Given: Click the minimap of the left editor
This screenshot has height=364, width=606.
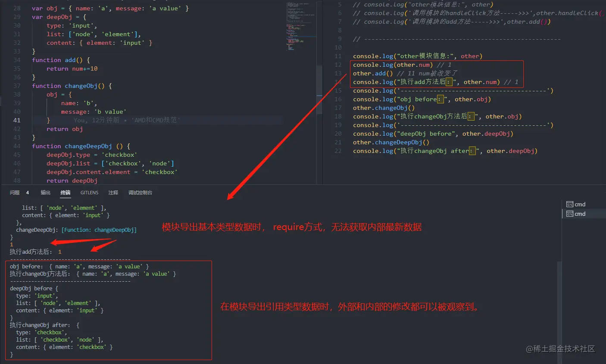Looking at the screenshot, I should (x=300, y=26).
